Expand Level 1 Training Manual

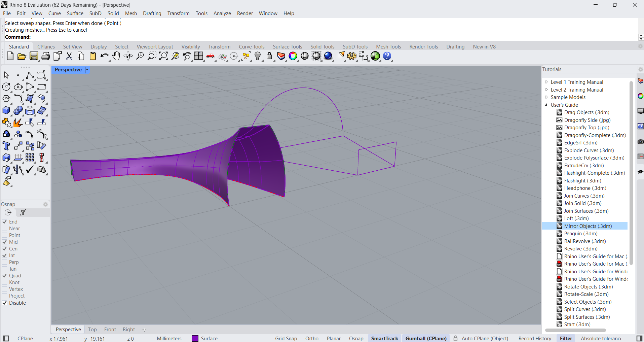[x=546, y=82]
